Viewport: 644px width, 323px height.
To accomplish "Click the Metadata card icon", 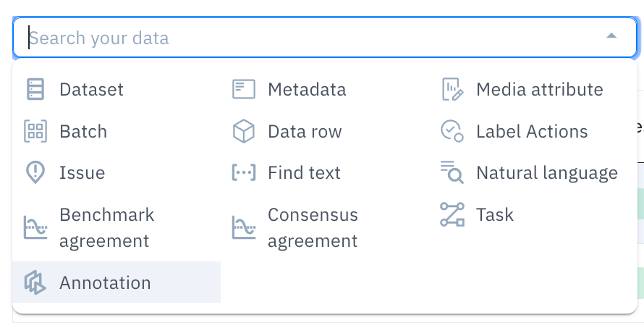I will tap(243, 90).
